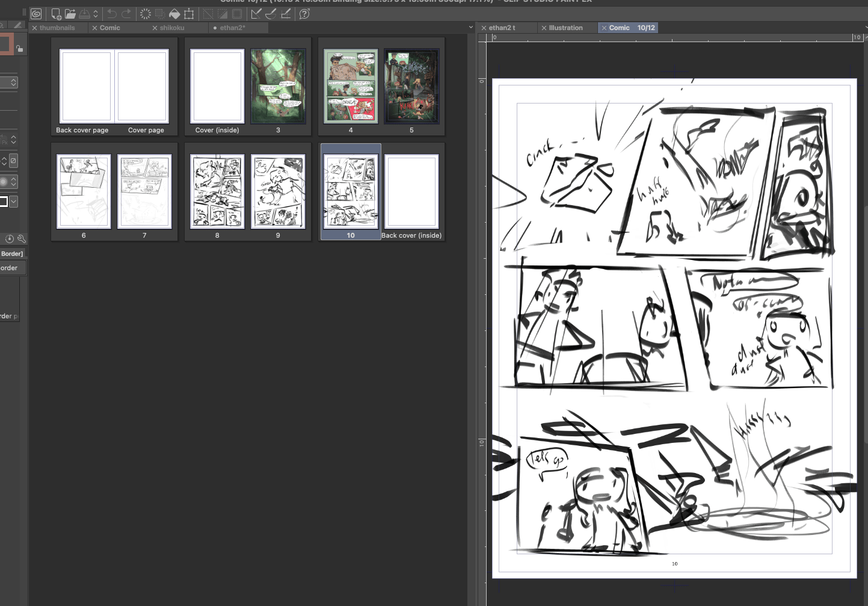Close the thumbnails tab

[34, 28]
